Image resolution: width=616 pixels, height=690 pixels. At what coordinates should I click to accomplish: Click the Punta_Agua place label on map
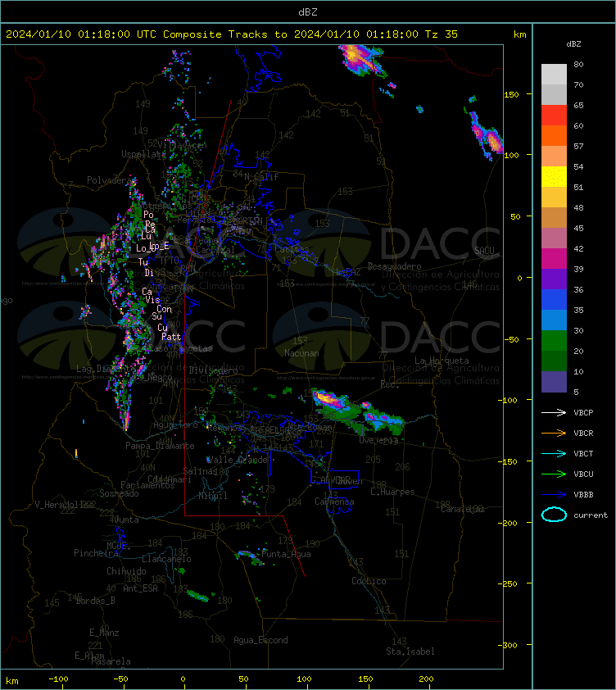click(x=286, y=554)
